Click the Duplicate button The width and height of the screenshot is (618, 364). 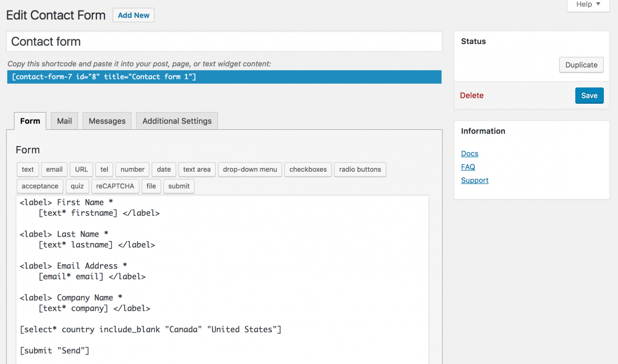pos(581,65)
